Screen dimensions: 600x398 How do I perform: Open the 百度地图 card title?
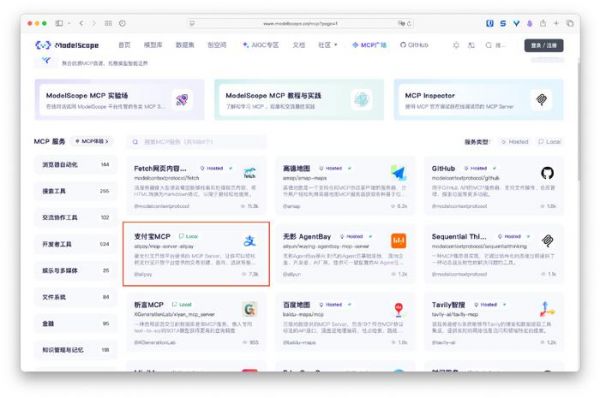pos(297,305)
